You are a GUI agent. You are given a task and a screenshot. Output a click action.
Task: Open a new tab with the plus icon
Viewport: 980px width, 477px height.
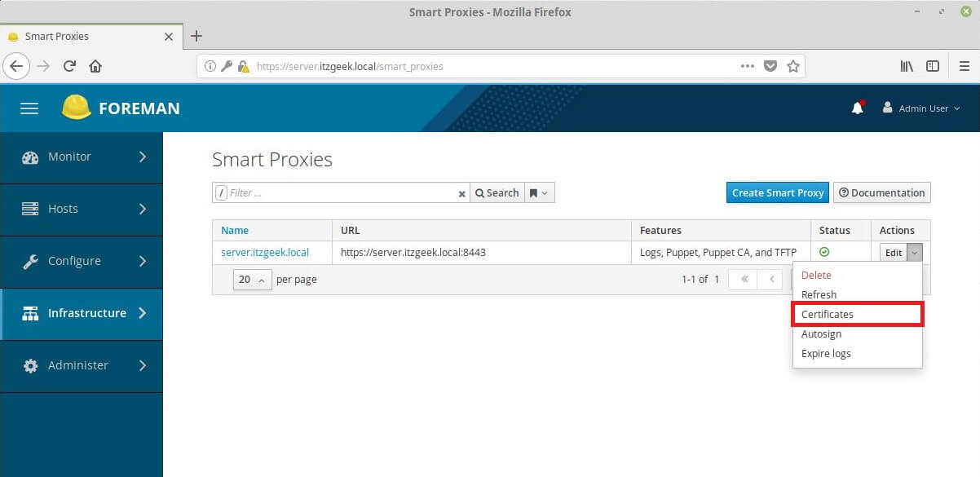196,36
